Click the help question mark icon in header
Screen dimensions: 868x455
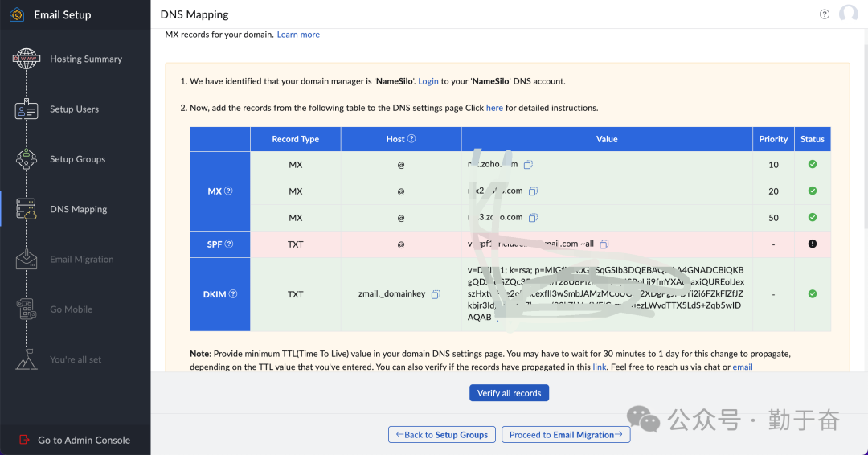824,14
